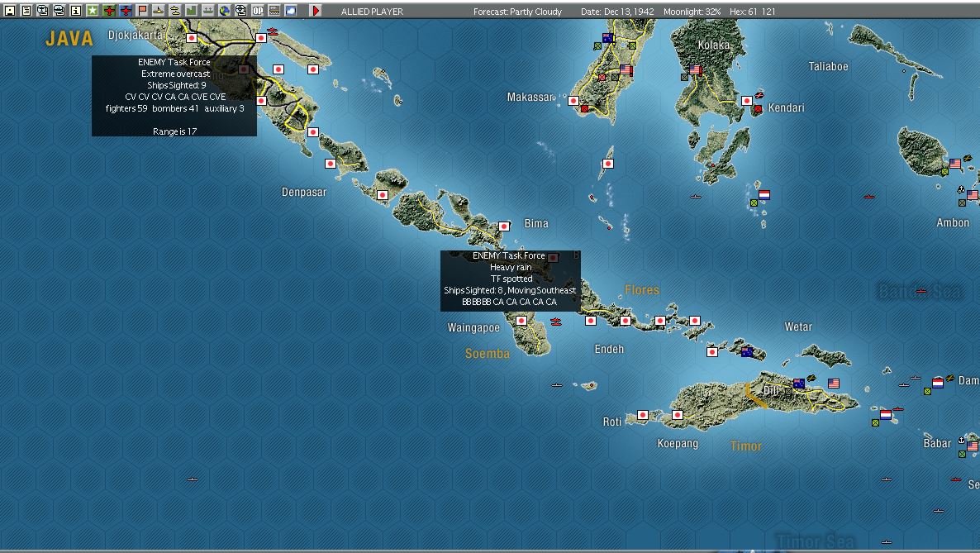Click the stacked yellow ships toolbar icon
980x553 pixels.
[175, 11]
